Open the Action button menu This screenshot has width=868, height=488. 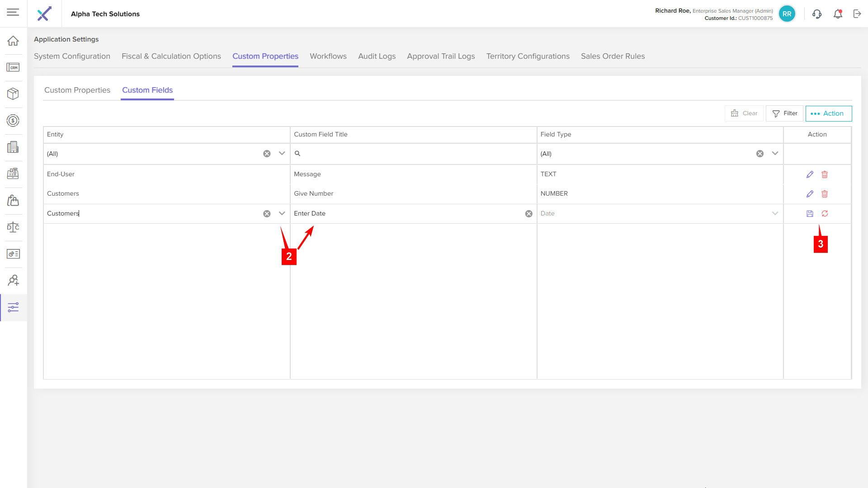(x=828, y=113)
